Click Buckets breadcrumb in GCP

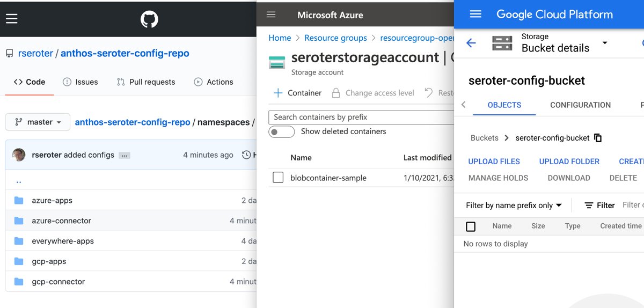click(485, 138)
